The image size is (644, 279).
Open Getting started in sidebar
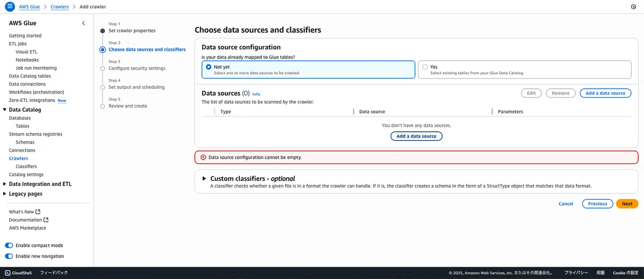tap(25, 35)
